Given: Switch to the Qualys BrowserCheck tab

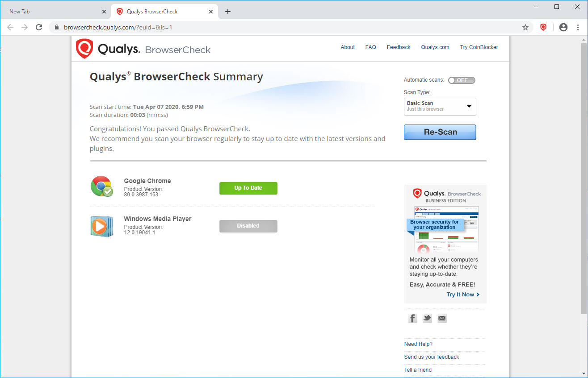Looking at the screenshot, I should pos(164,12).
